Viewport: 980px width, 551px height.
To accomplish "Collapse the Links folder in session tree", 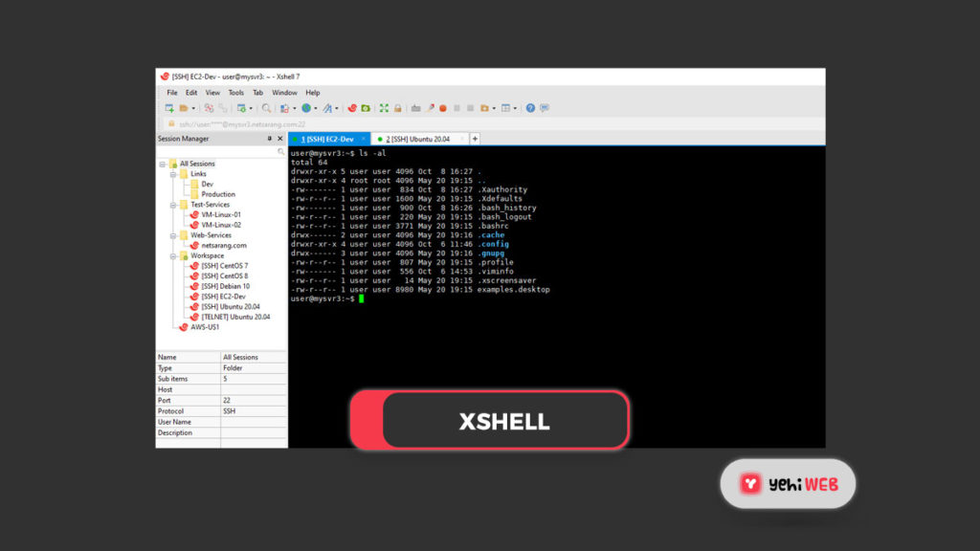I will [x=173, y=174].
